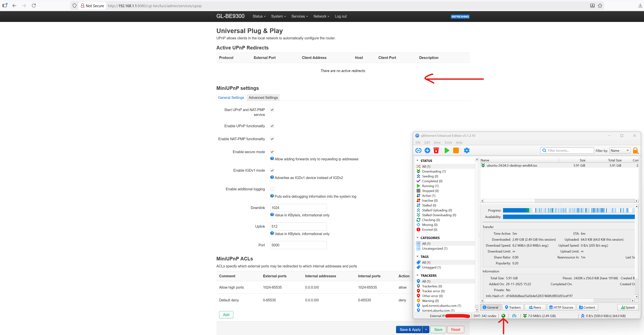Click the Add ACL button
This screenshot has width=644, height=335.
[226, 315]
